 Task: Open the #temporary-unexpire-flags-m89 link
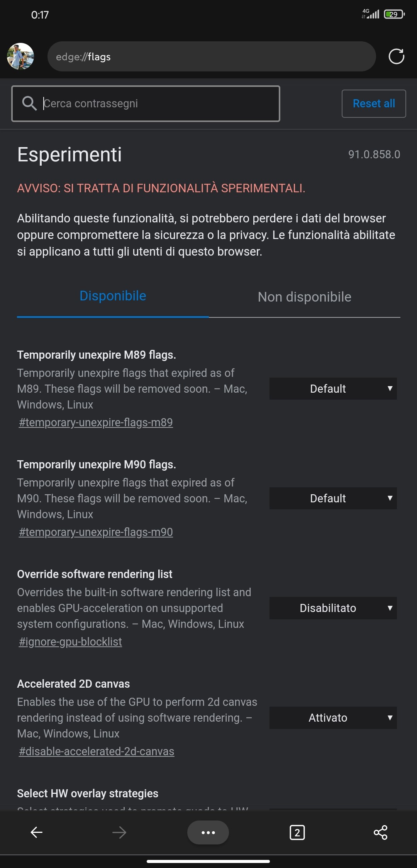(x=96, y=422)
